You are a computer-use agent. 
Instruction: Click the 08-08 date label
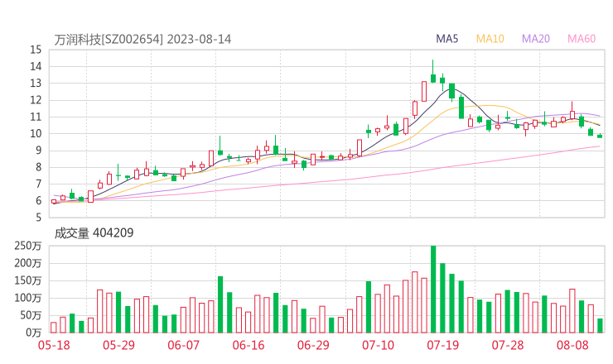[572, 345]
